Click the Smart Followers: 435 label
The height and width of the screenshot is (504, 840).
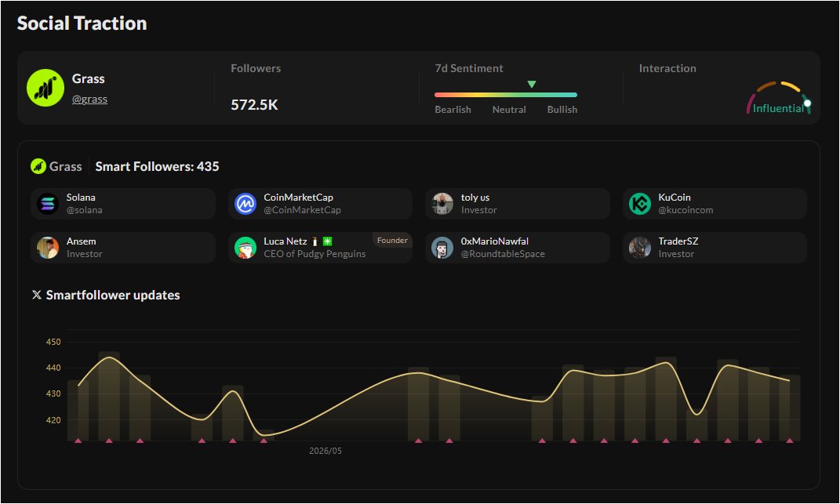[157, 167]
